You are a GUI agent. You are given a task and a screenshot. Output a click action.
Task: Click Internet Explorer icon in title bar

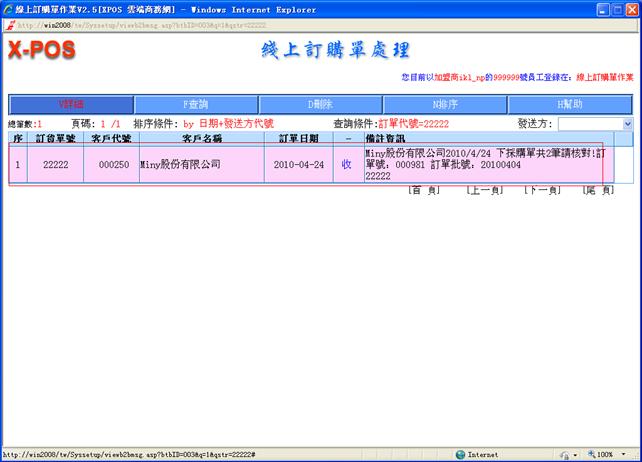pos(9,9)
